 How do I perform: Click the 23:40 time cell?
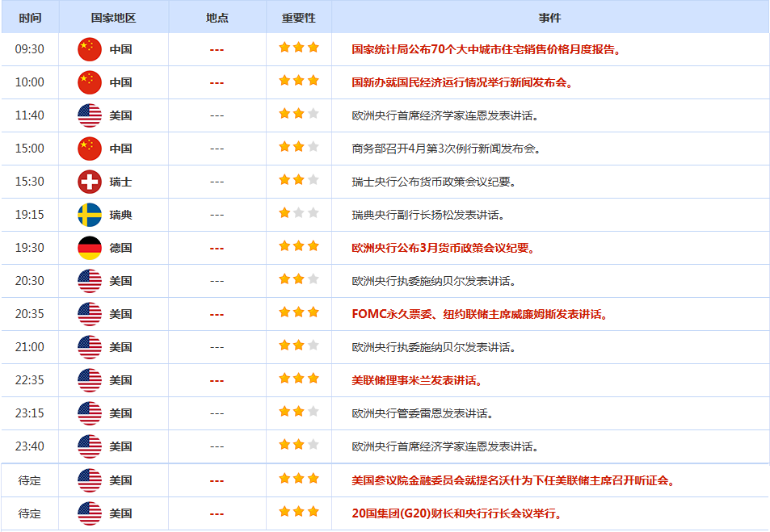click(x=30, y=446)
